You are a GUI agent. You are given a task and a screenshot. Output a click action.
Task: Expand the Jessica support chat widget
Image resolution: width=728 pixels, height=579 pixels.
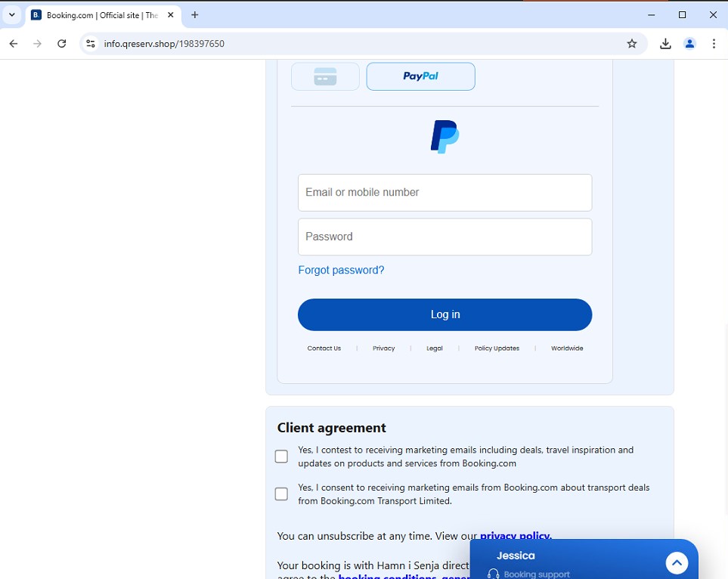677,563
